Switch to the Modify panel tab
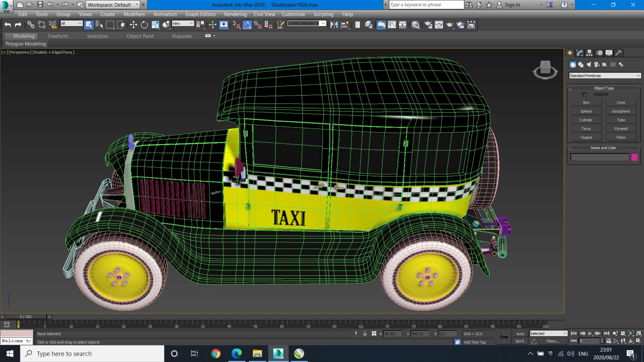Image resolution: width=644 pixels, height=362 pixels. click(x=580, y=53)
